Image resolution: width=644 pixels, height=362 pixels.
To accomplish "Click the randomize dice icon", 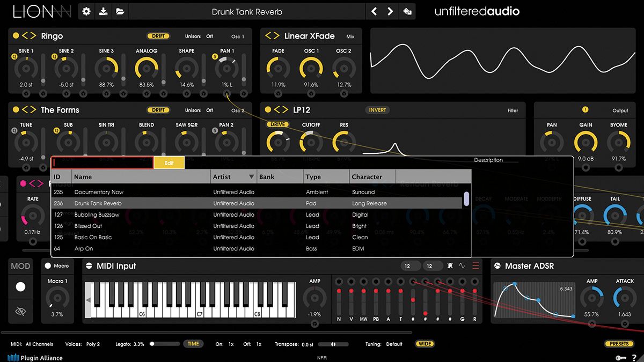I will [x=407, y=11].
